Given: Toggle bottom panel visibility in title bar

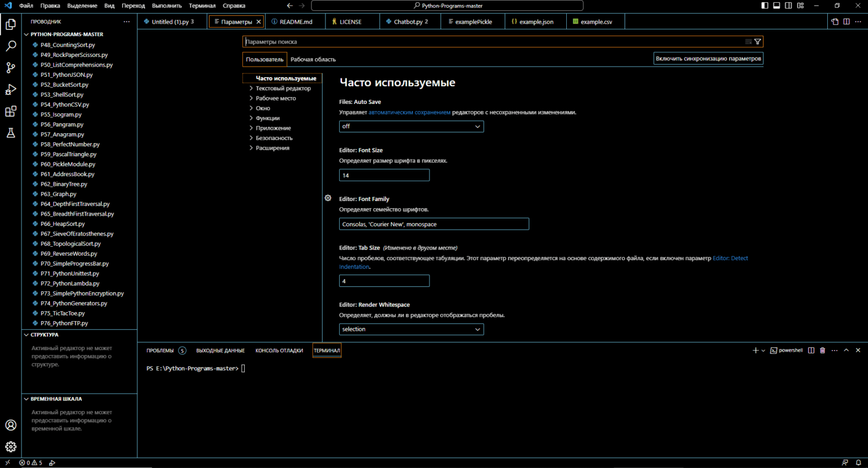Looking at the screenshot, I should pos(776,6).
